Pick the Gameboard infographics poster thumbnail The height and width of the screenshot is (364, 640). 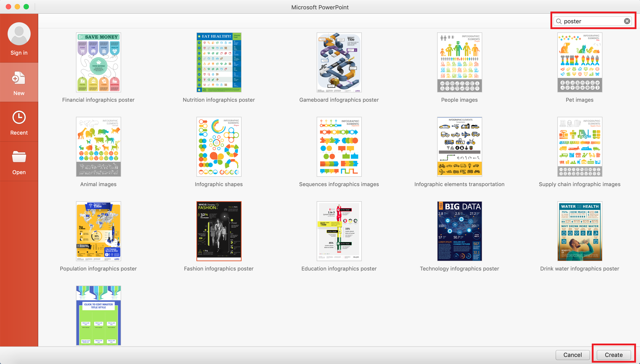[x=339, y=62]
